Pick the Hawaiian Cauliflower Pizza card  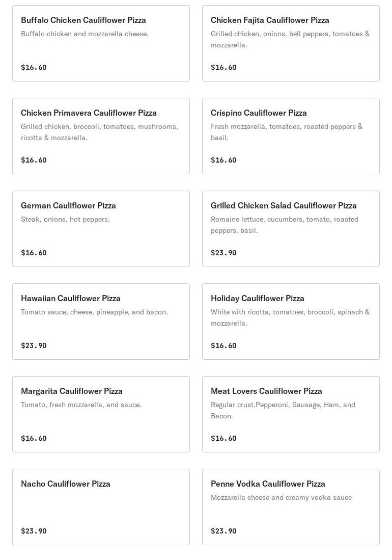point(101,322)
